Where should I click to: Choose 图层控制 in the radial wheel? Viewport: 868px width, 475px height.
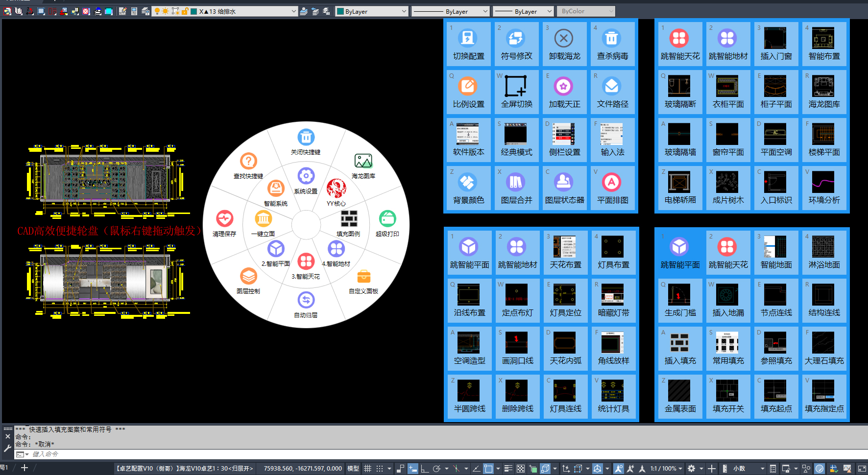[x=248, y=281]
